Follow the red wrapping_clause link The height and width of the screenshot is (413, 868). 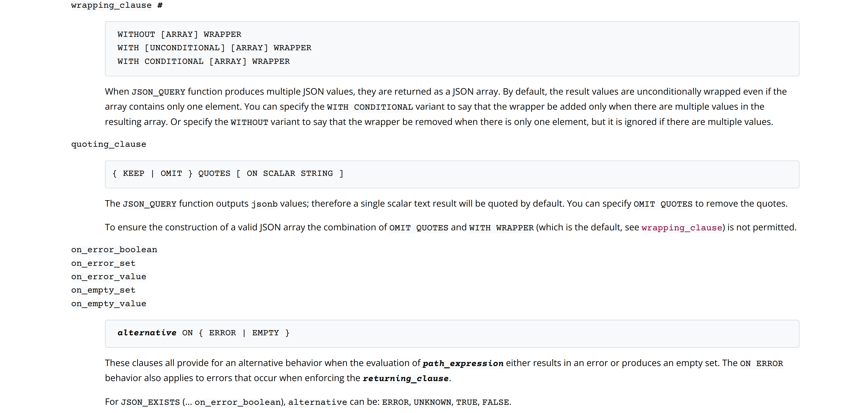tap(681, 228)
